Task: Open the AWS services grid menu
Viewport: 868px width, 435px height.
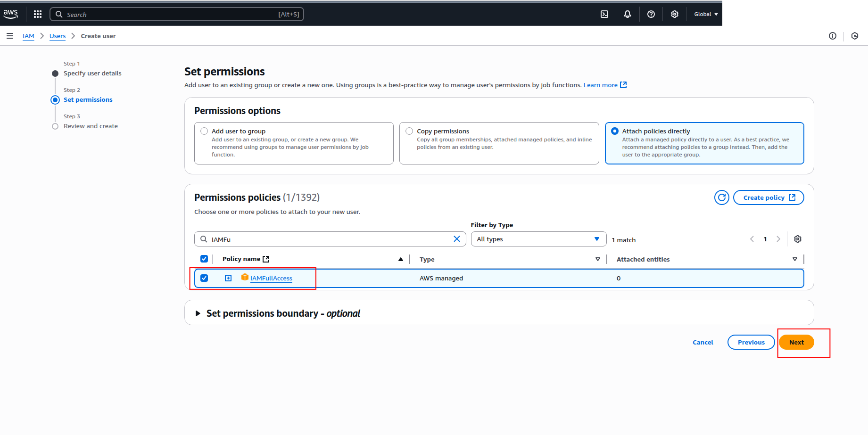Action: pos(38,14)
